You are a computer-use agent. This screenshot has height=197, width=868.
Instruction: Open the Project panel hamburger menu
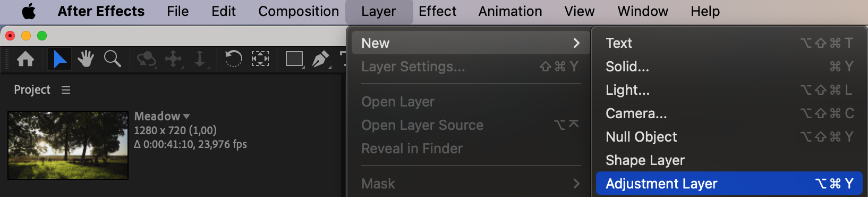tap(66, 90)
